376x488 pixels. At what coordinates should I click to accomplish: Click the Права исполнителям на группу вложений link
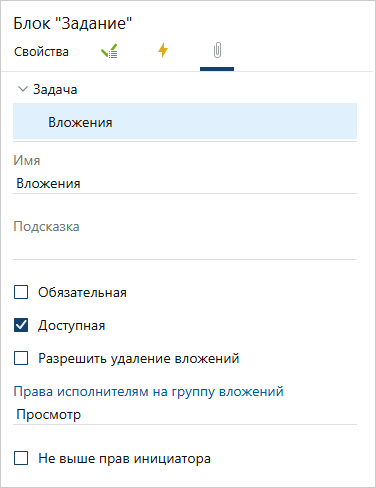click(x=148, y=391)
